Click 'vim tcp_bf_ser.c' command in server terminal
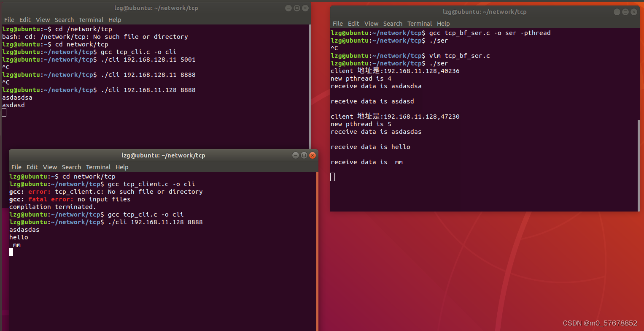Image resolution: width=644 pixels, height=331 pixels. pos(459,56)
